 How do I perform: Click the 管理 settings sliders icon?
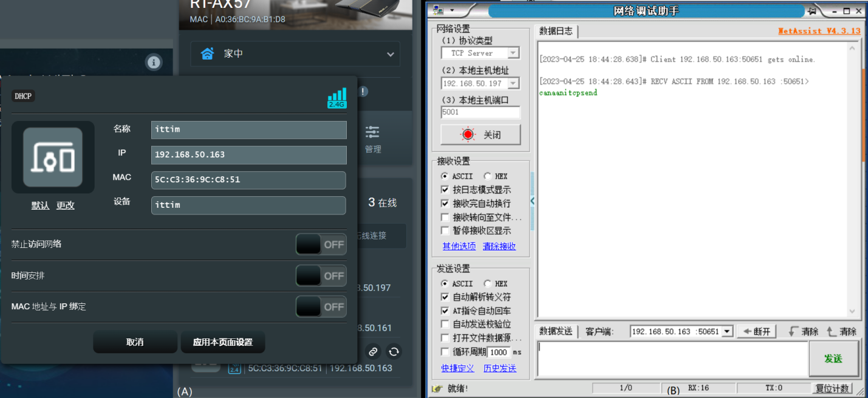pyautogui.click(x=372, y=132)
